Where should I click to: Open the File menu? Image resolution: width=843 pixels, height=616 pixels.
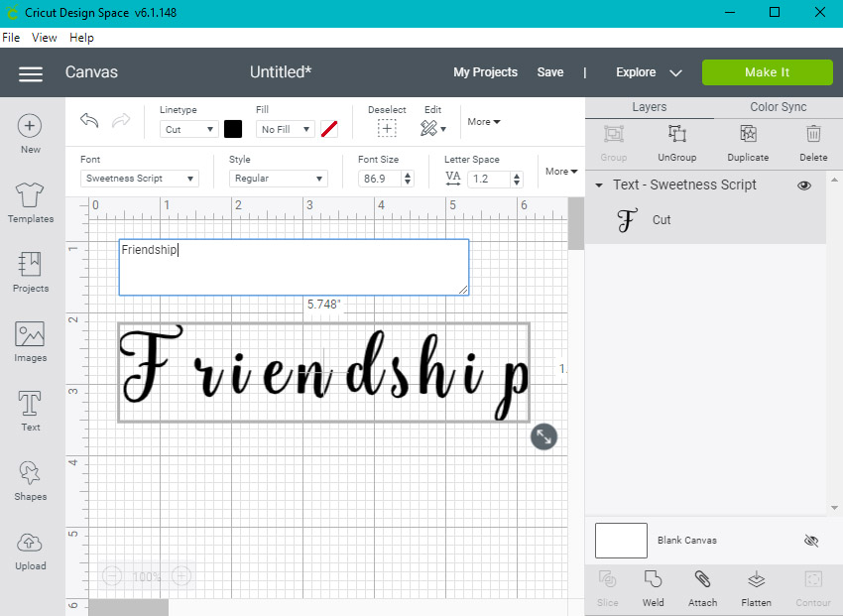(x=11, y=38)
